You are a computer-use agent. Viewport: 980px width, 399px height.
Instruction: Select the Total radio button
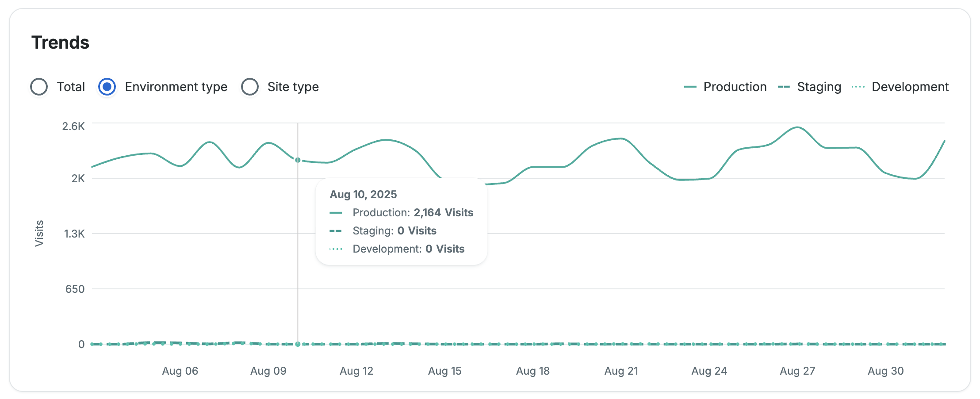point(39,87)
